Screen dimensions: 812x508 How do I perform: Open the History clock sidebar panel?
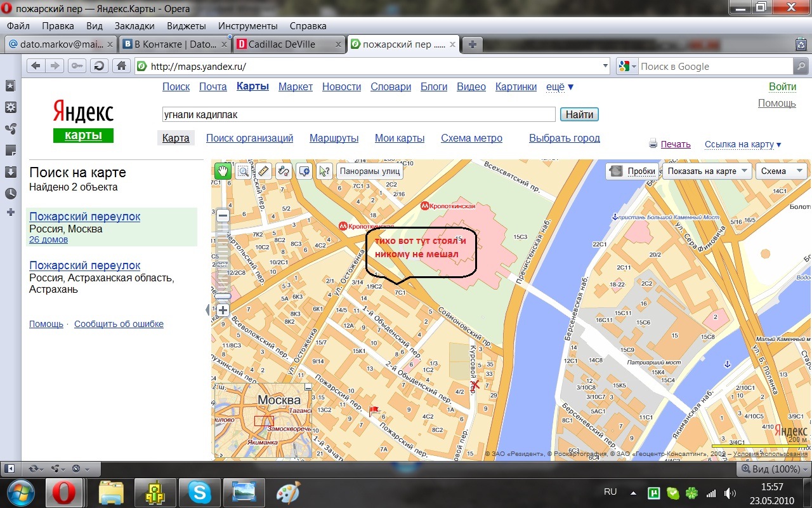click(x=10, y=194)
